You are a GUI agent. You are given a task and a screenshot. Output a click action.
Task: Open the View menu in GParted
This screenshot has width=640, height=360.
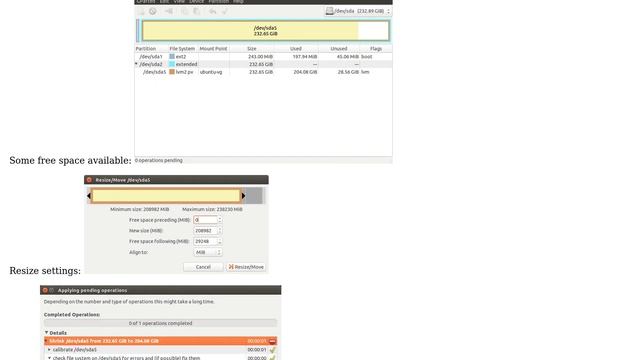point(179,2)
